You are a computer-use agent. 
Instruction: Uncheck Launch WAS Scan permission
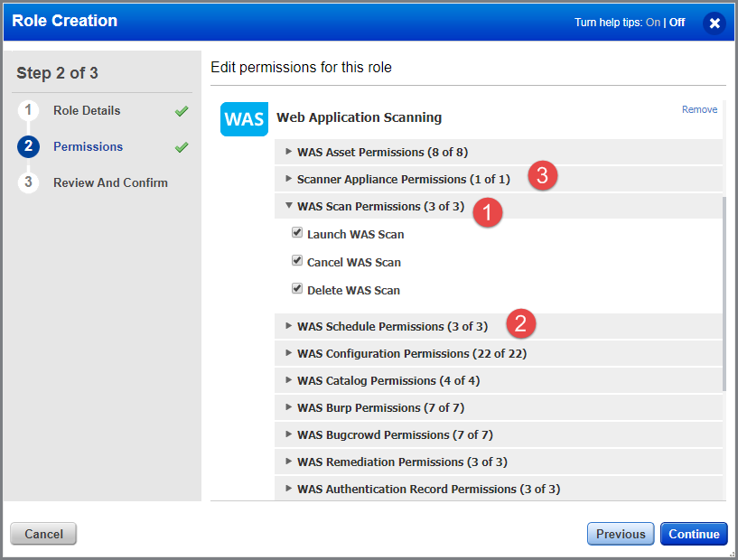pos(297,232)
